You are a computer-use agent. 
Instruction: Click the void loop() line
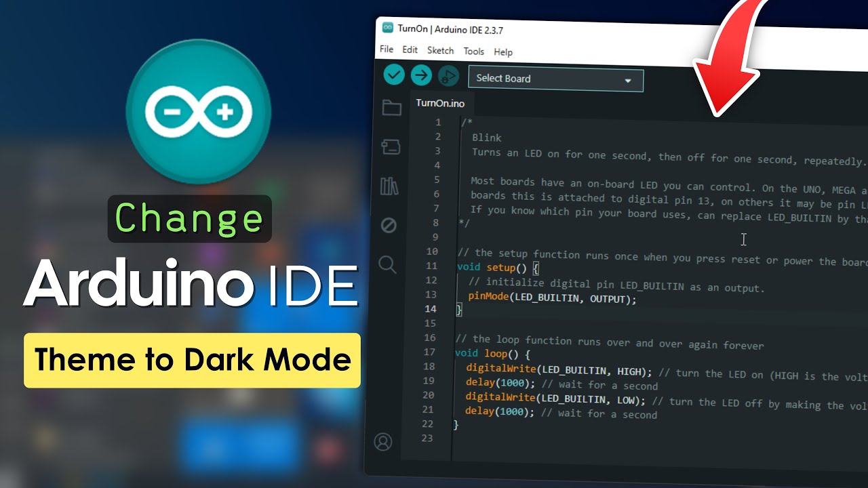tap(492, 353)
